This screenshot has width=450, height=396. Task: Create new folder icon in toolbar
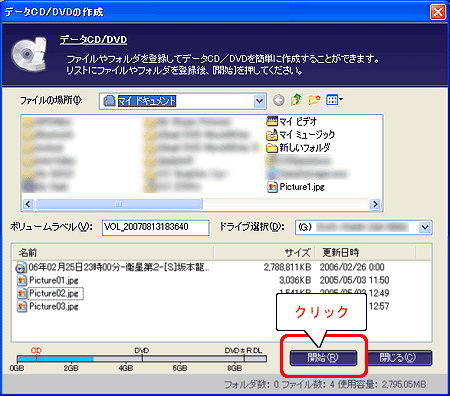click(314, 100)
